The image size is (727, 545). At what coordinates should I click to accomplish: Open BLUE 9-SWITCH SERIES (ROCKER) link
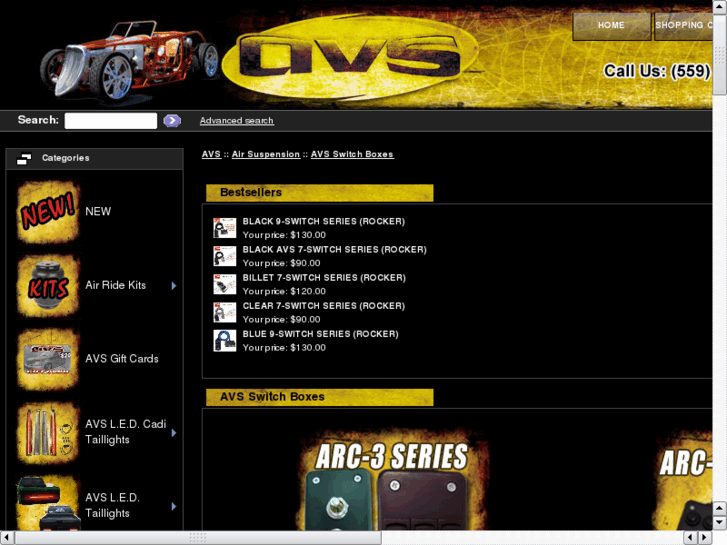click(x=320, y=334)
